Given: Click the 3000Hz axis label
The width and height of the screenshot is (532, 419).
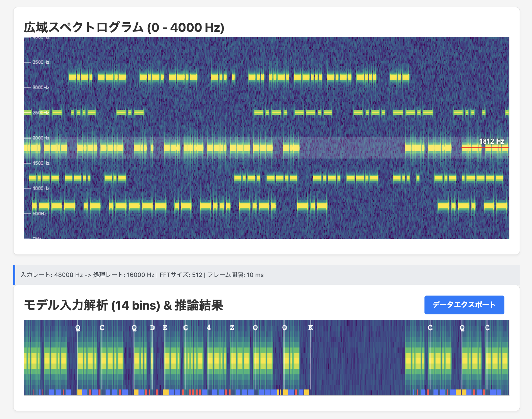Looking at the screenshot, I should [41, 87].
